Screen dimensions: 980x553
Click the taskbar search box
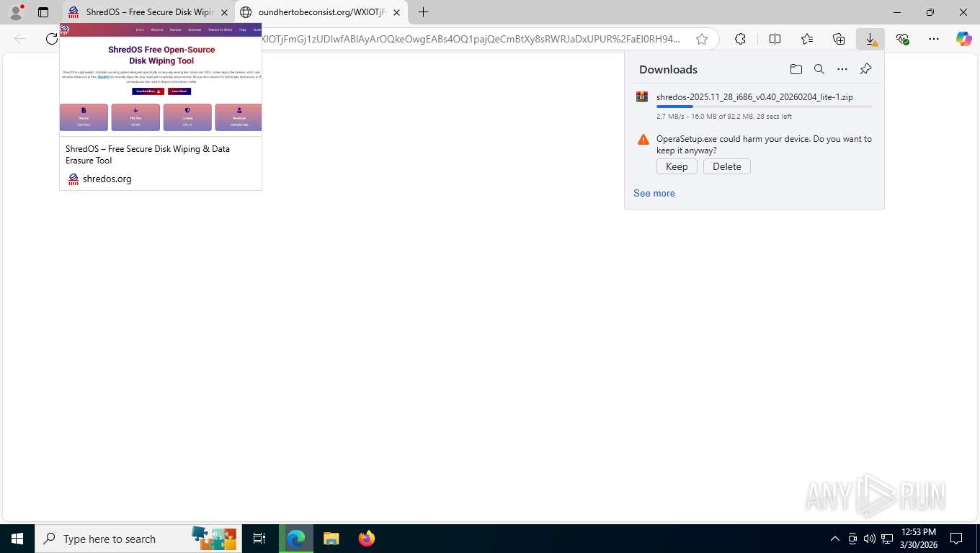[138, 539]
